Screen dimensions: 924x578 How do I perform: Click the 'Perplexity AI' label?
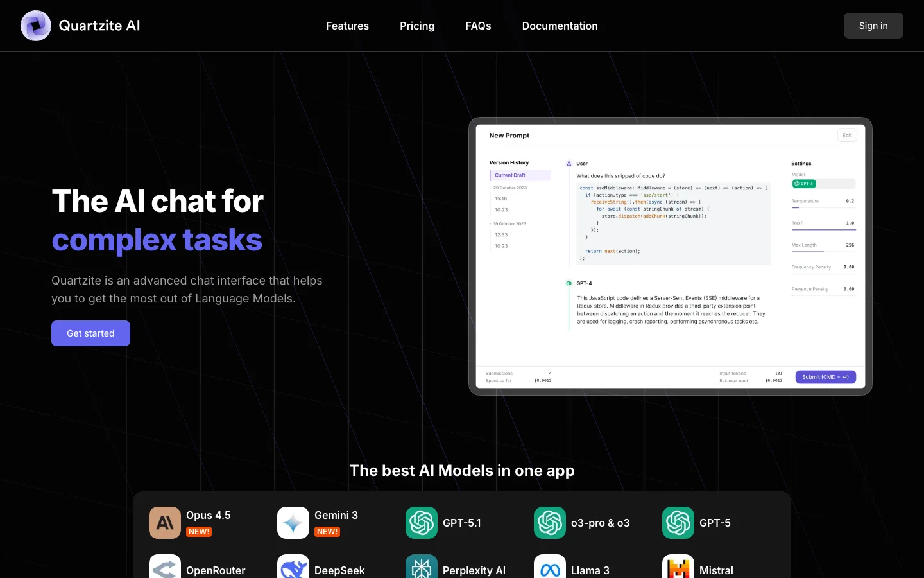(x=474, y=570)
